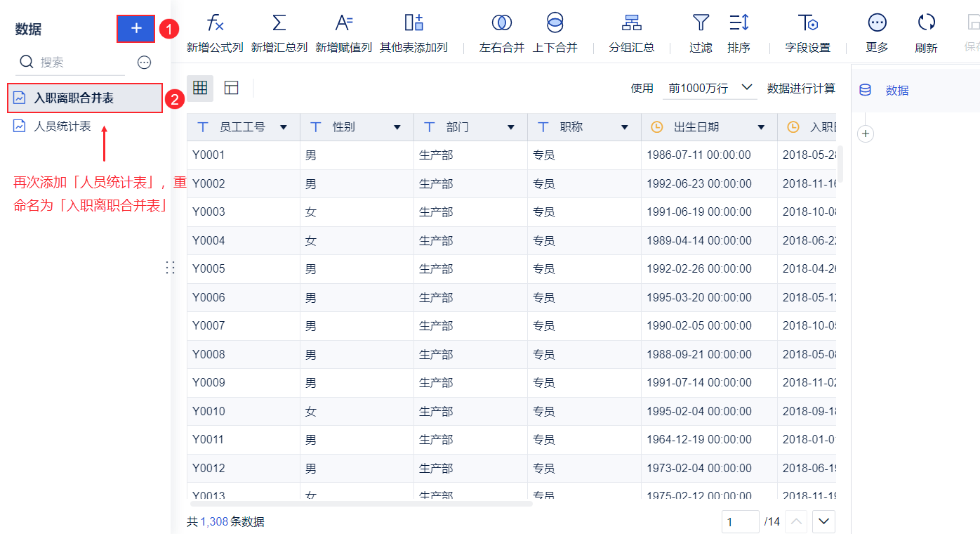Click the 搜索 search field
The height and width of the screenshot is (534, 980).
(x=70, y=63)
